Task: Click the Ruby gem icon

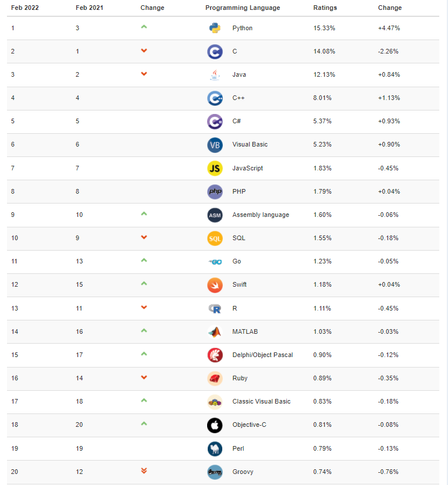Action: [215, 379]
